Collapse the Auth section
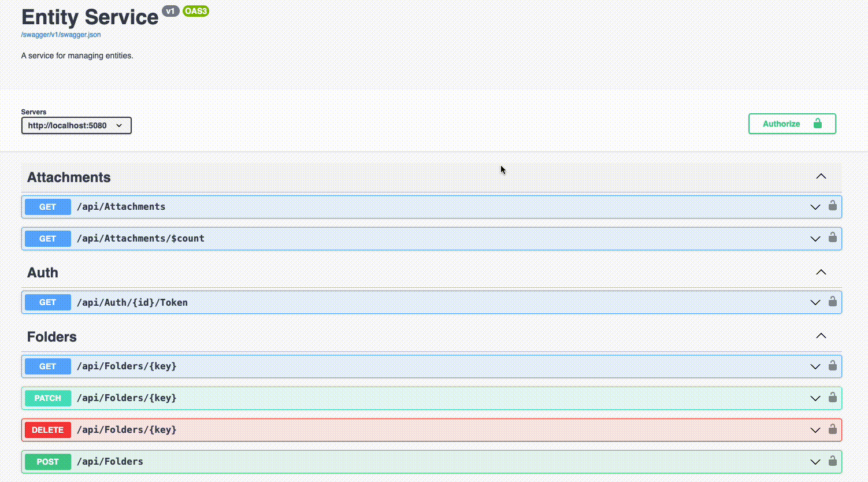 pos(821,272)
